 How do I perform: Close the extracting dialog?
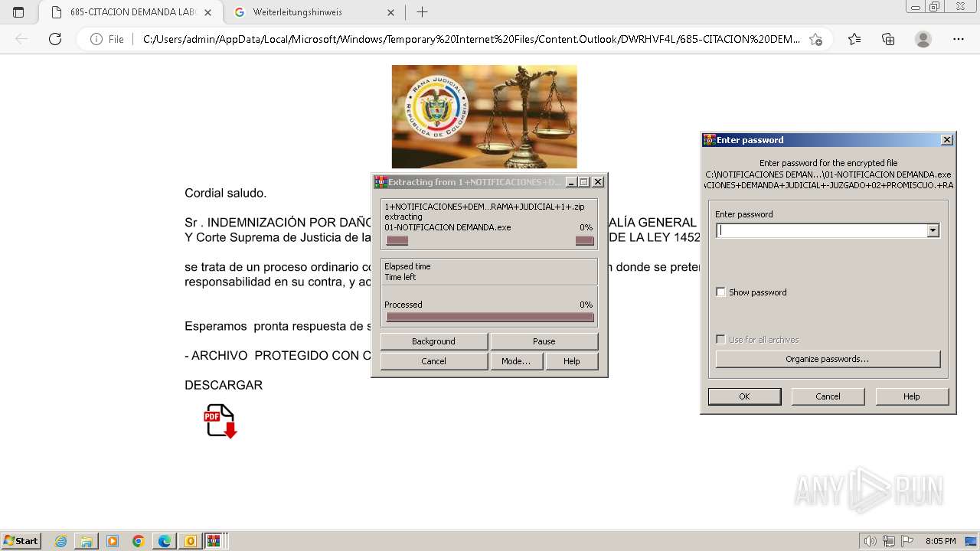click(598, 182)
